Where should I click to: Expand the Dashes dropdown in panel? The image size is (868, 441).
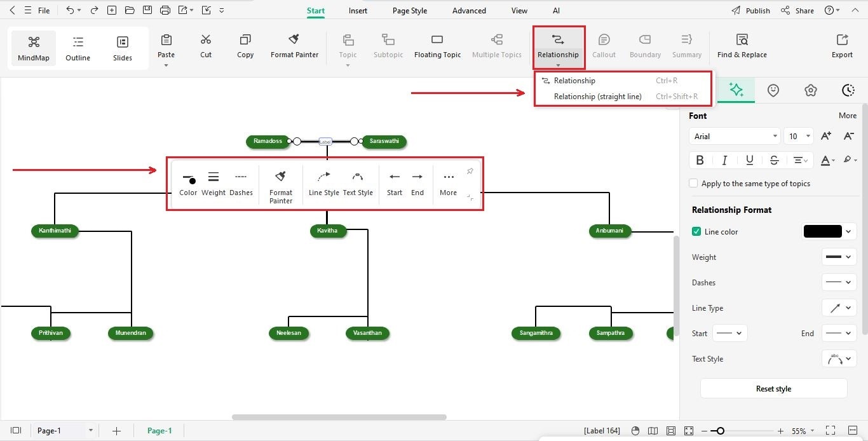[x=839, y=283]
